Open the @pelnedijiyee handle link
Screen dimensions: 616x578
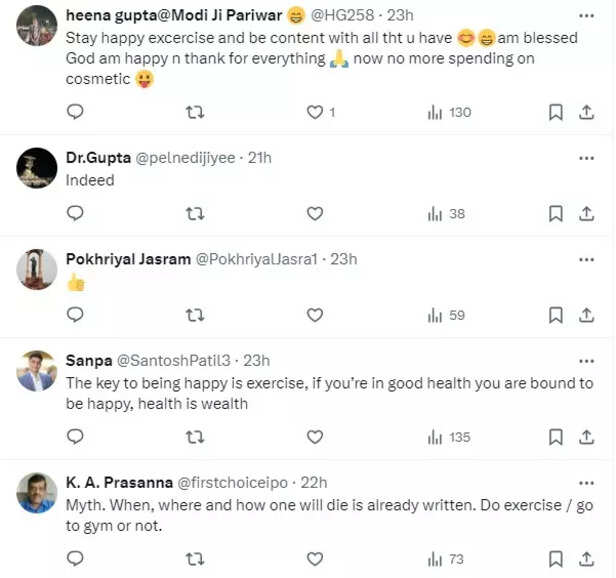pos(189,158)
